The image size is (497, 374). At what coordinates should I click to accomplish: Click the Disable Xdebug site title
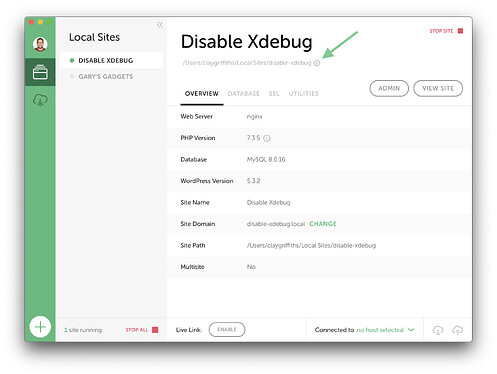coord(247,42)
